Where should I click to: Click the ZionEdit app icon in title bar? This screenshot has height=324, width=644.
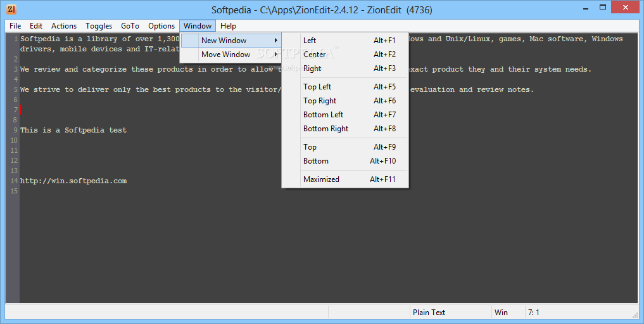11,10
